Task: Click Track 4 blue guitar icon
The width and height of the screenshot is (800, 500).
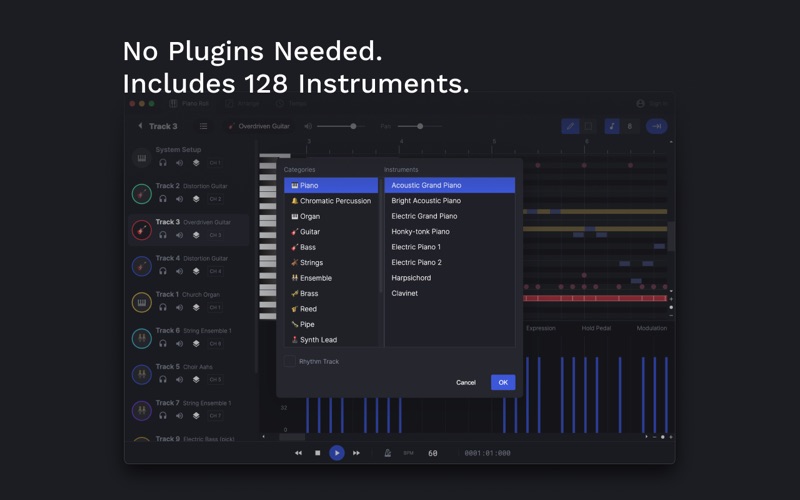Action: 142,266
